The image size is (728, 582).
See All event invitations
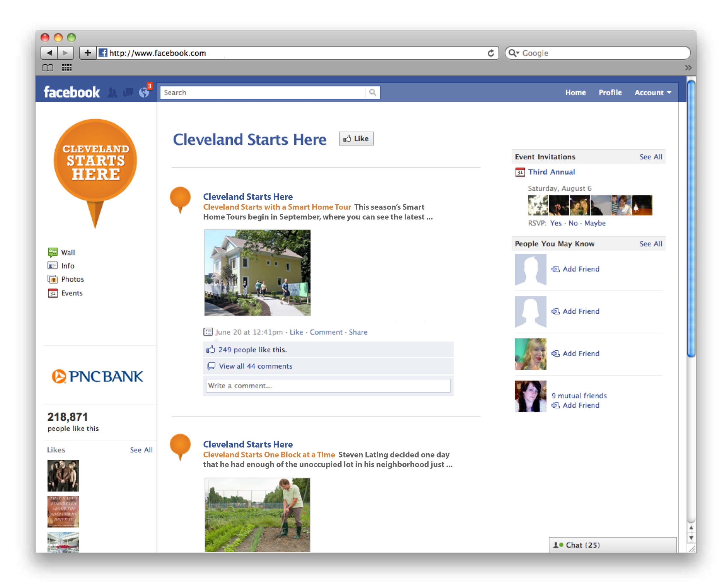(651, 157)
